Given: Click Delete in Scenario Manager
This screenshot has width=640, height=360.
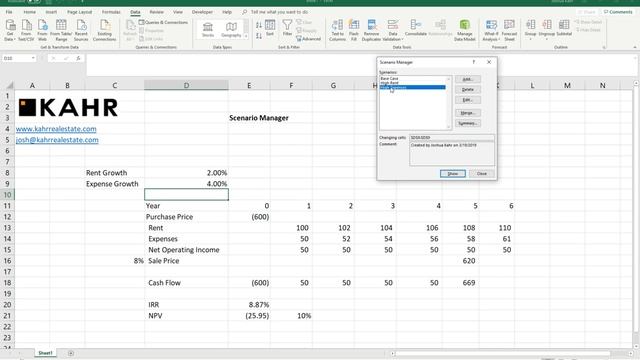Looking at the screenshot, I should (468, 89).
